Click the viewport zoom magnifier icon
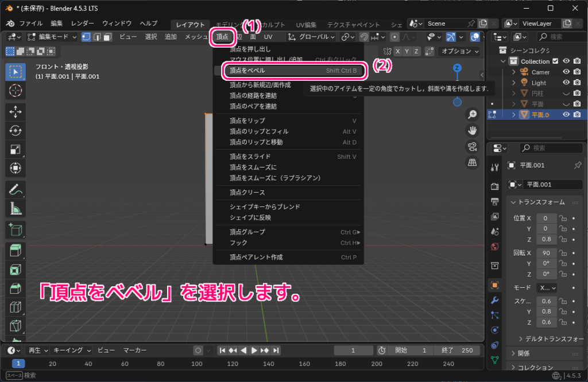Screen dimensions: 588x382 pos(471,115)
